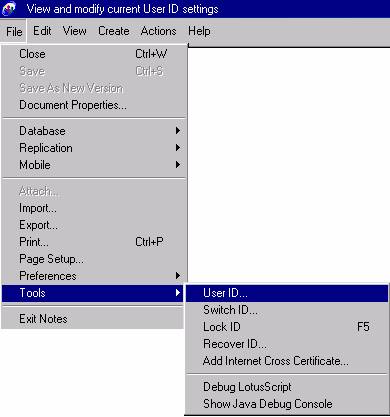Expand the Mobile submenu
Image resolution: width=390 pixels, height=417 pixels.
tap(93, 165)
